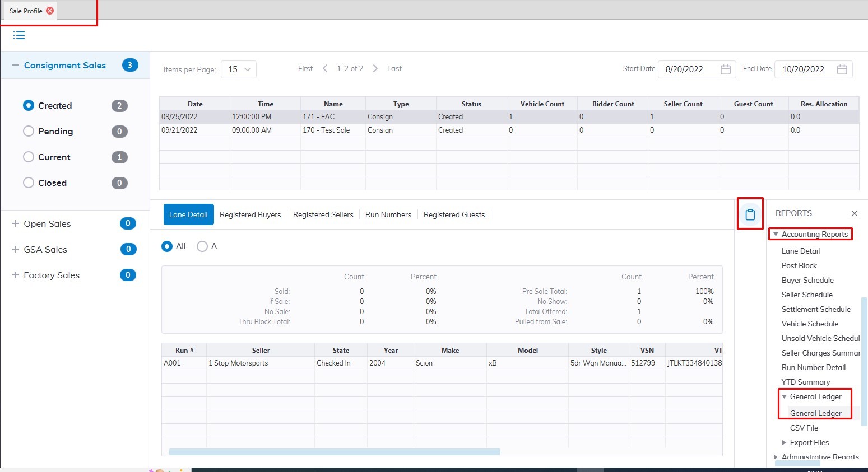This screenshot has width=868, height=472.
Task: Open the Items per Page dropdown
Action: click(239, 69)
